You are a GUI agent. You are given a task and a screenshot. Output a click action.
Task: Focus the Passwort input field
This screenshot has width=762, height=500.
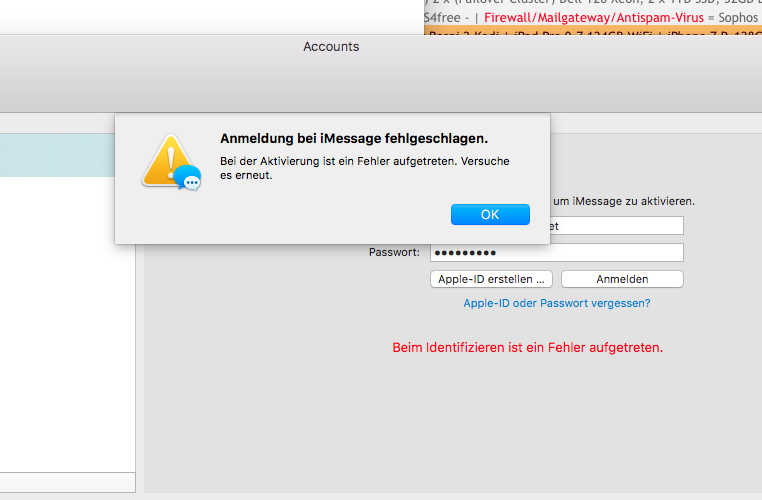tap(556, 253)
